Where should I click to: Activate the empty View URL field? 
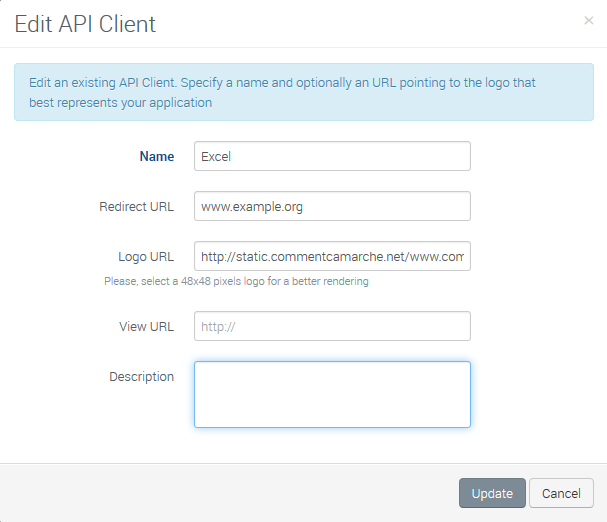[332, 326]
